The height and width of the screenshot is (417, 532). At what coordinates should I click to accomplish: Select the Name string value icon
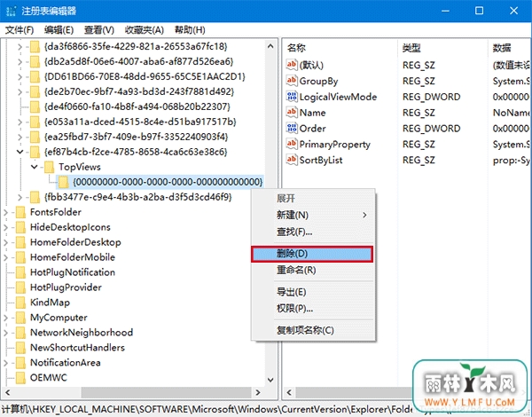point(292,112)
